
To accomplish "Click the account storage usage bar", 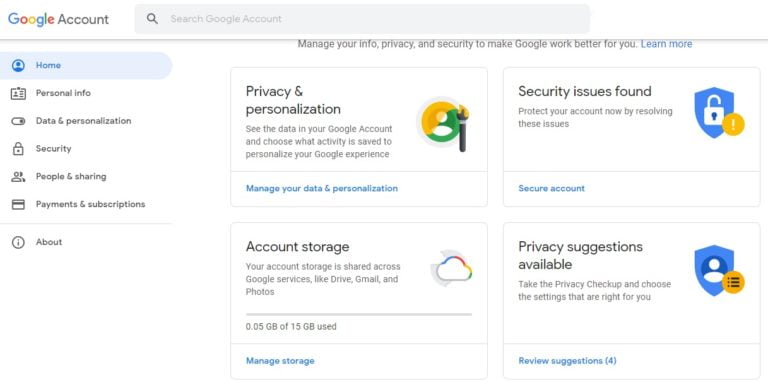I will pos(359,314).
